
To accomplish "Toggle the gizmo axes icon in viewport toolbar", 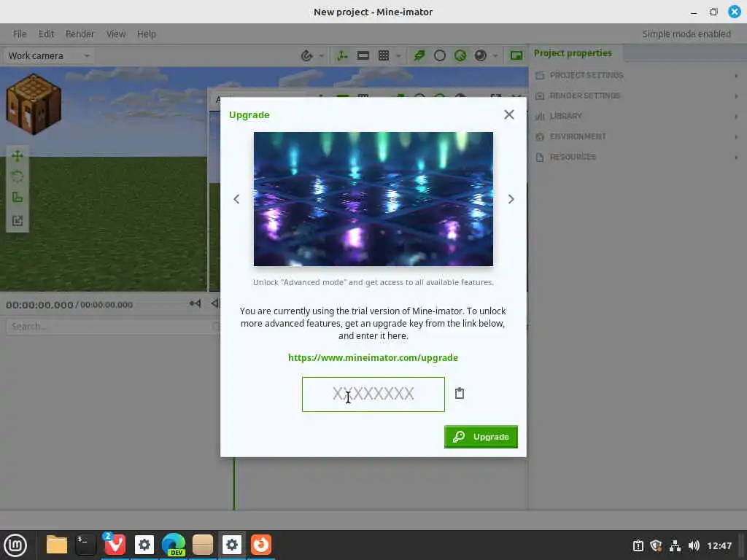I will point(342,55).
